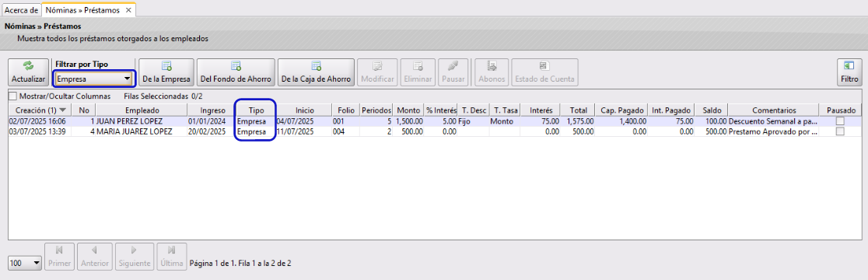Sort by the Total column header

[578, 110]
